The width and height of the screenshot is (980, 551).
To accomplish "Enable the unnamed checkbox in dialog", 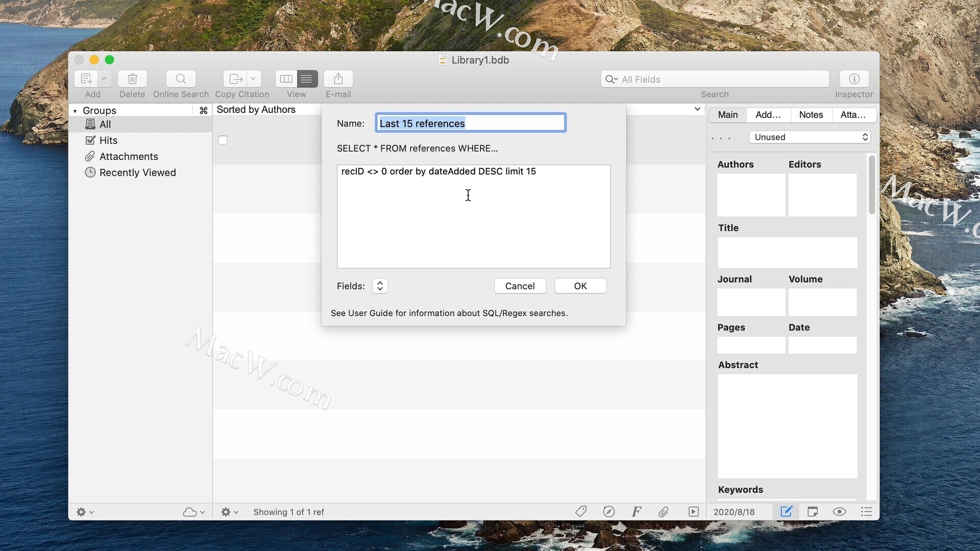I will pos(223,141).
